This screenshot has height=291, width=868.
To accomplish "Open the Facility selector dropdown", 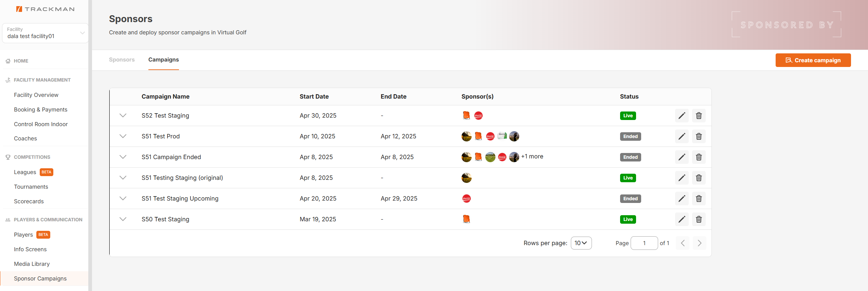I will point(45,33).
